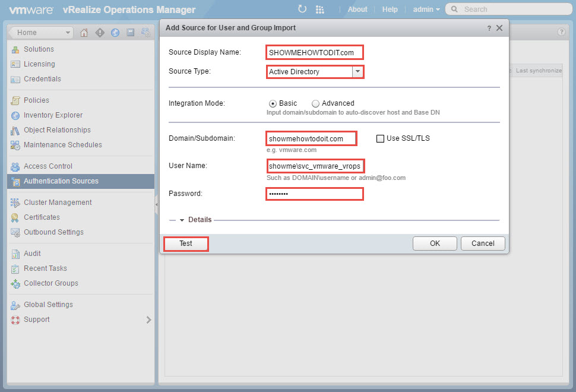Click the Domain/Subdomain input field

pyautogui.click(x=311, y=138)
